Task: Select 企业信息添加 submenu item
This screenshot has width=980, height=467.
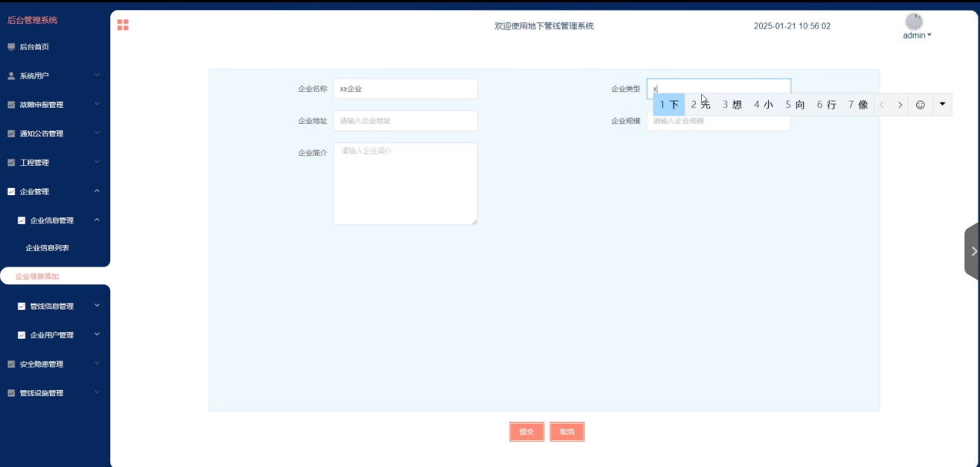Action: pos(37,277)
